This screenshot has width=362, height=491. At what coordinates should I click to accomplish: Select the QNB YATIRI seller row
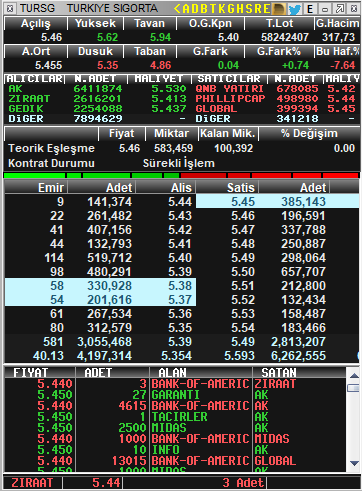pos(275,89)
